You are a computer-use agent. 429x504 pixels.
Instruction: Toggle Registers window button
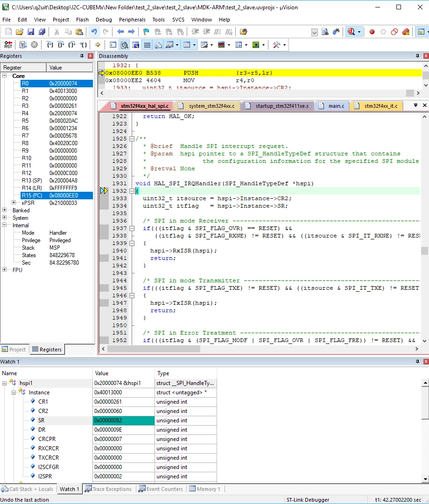[x=147, y=45]
